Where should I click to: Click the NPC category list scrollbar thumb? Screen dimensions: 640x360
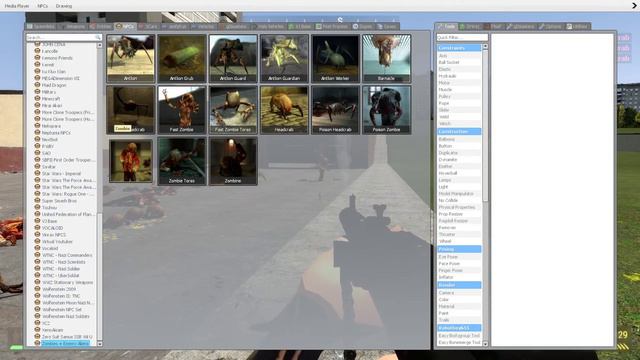[100, 277]
